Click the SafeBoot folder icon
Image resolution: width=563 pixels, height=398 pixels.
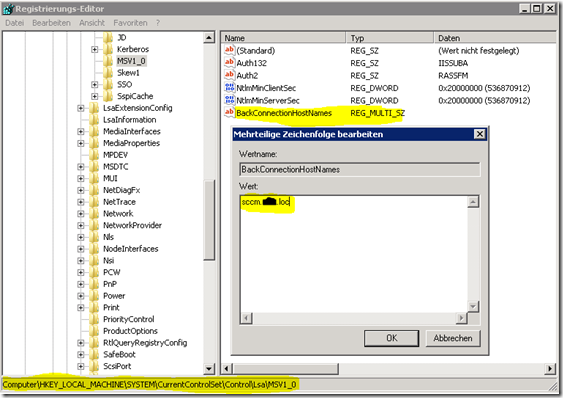[x=94, y=355]
